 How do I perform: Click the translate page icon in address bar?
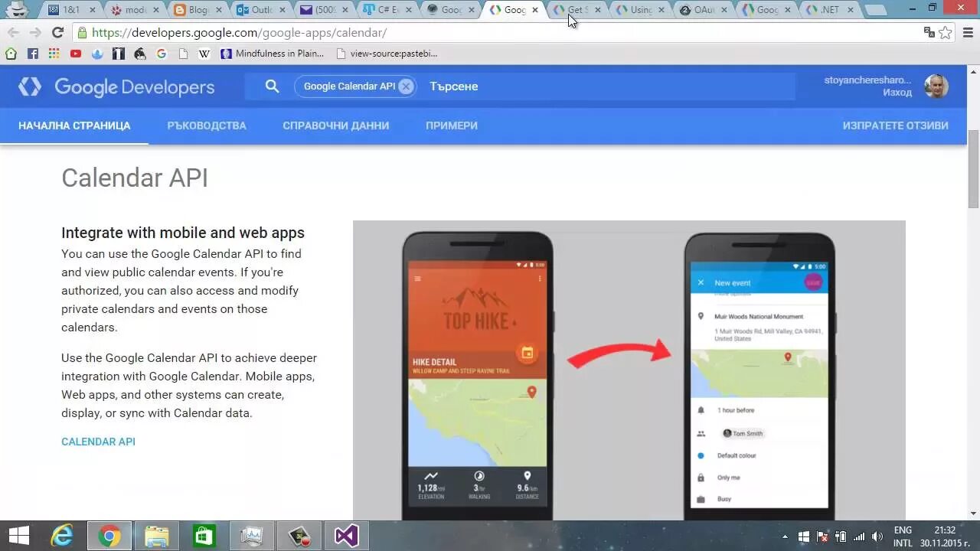point(929,33)
